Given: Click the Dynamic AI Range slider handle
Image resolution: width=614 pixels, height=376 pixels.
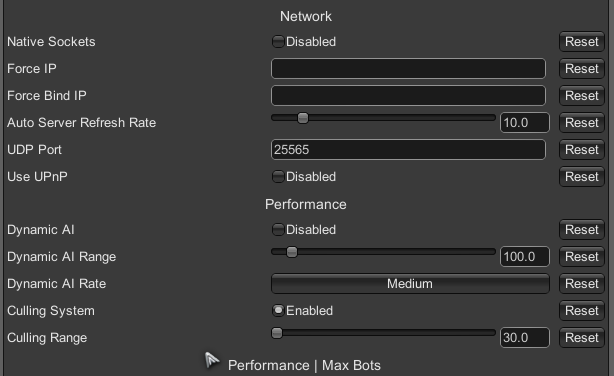Looking at the screenshot, I should pyautogui.click(x=292, y=252).
